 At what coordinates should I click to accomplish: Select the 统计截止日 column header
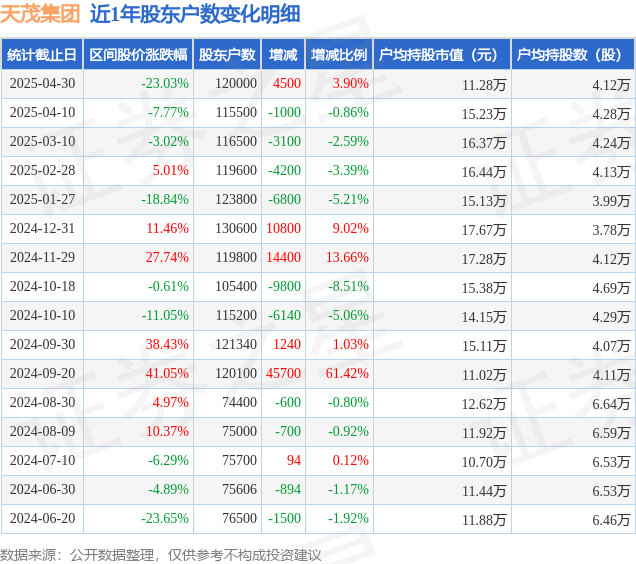tap(42, 54)
